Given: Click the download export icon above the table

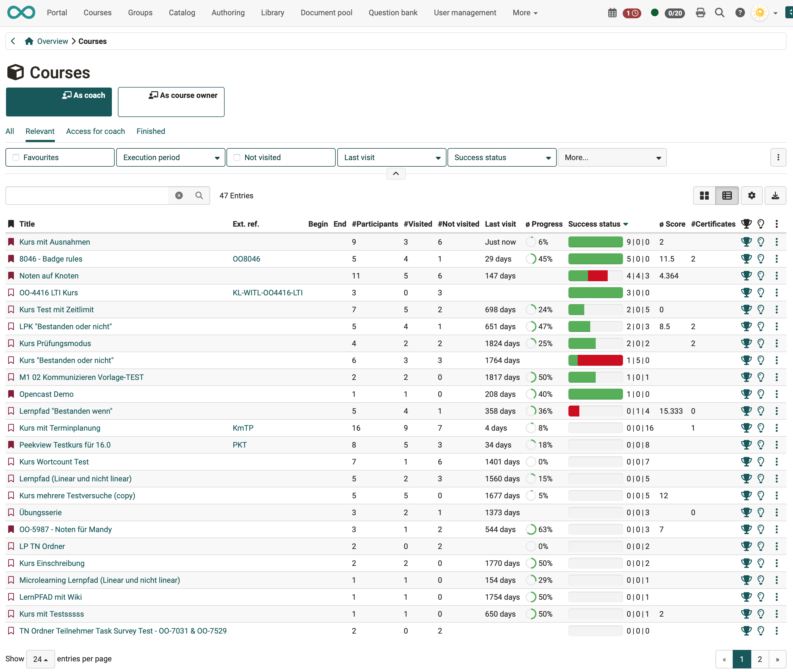Looking at the screenshot, I should [775, 196].
